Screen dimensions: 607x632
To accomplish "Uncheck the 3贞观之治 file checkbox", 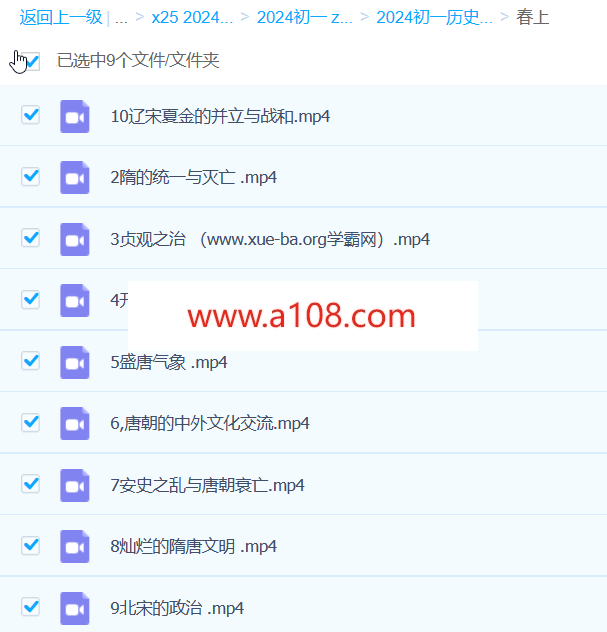I will click(x=31, y=238).
